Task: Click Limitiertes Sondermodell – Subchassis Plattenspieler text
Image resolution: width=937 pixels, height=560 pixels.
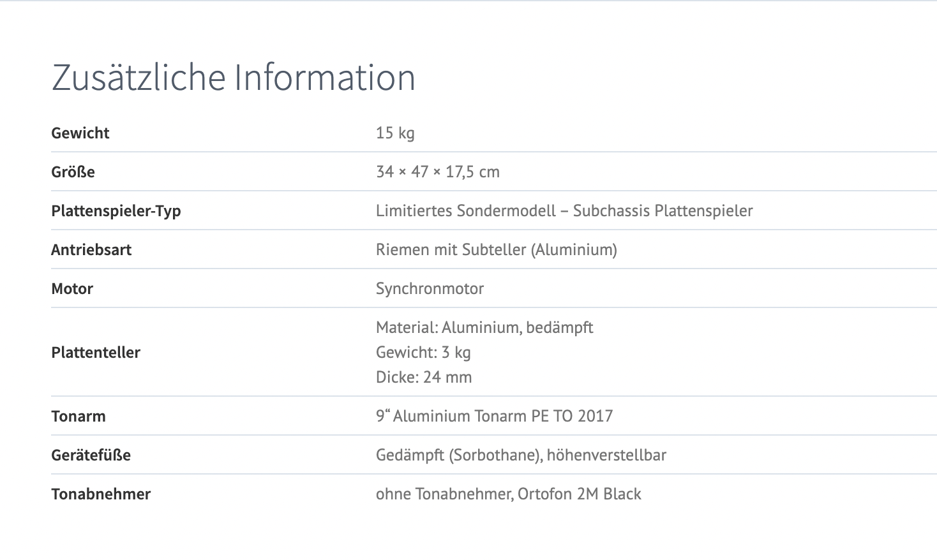Action: (x=564, y=210)
